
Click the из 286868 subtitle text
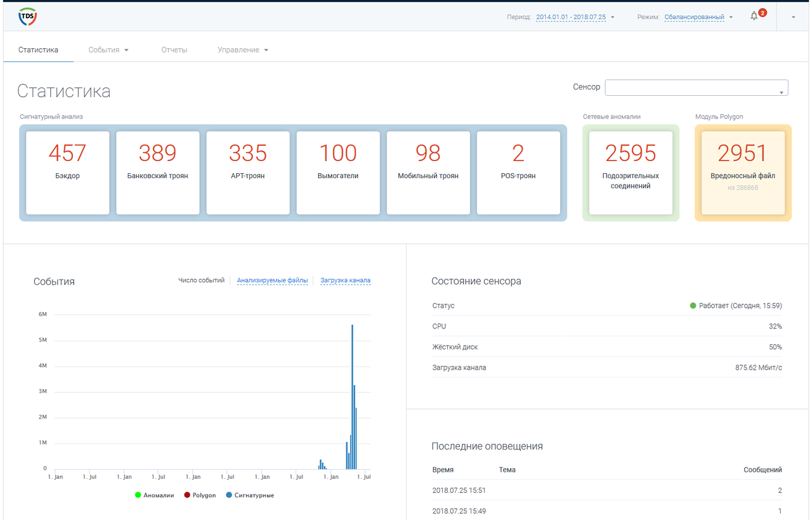[743, 188]
